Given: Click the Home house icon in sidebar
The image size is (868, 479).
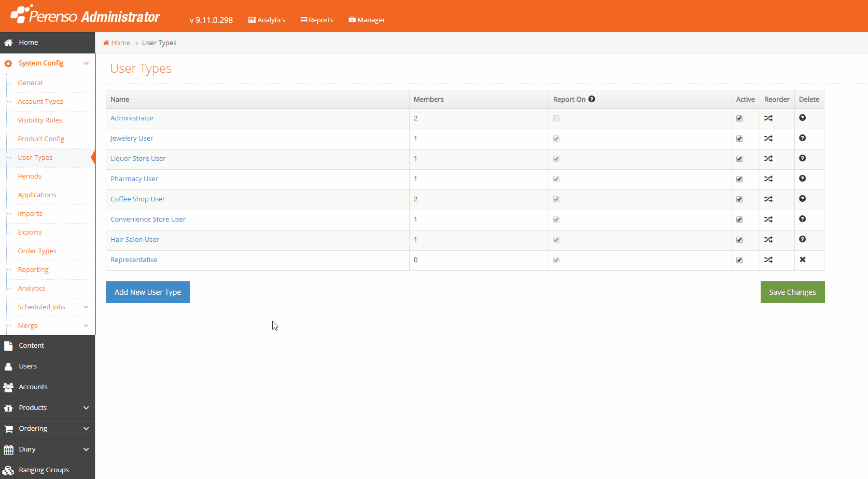Looking at the screenshot, I should pos(8,43).
